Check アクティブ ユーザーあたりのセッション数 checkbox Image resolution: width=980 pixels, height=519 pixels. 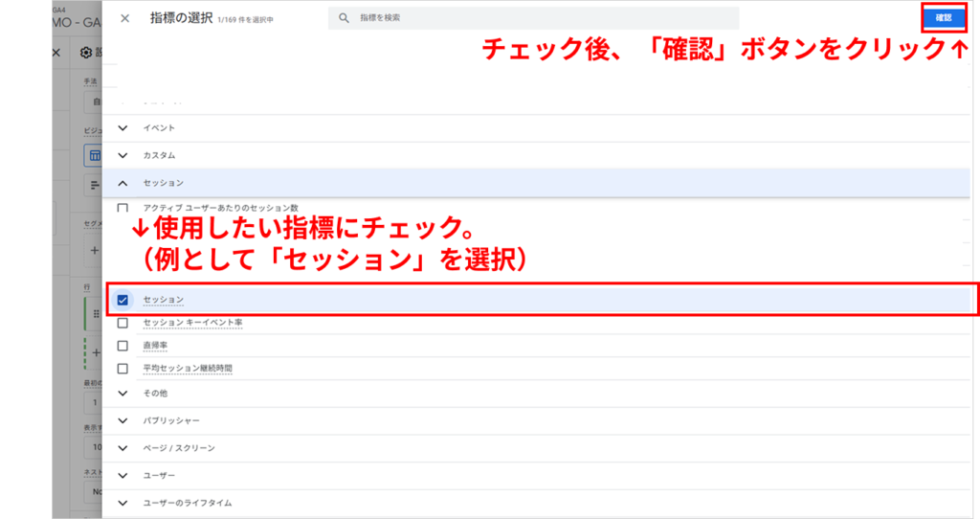click(x=122, y=208)
